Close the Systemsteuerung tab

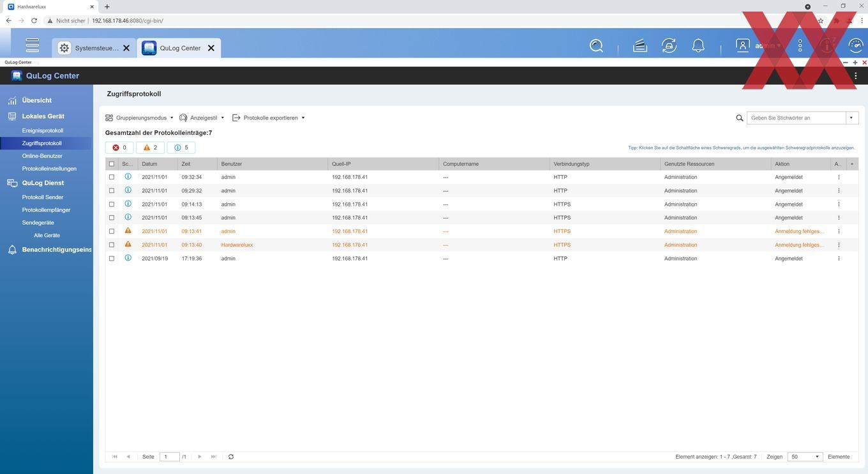point(126,48)
